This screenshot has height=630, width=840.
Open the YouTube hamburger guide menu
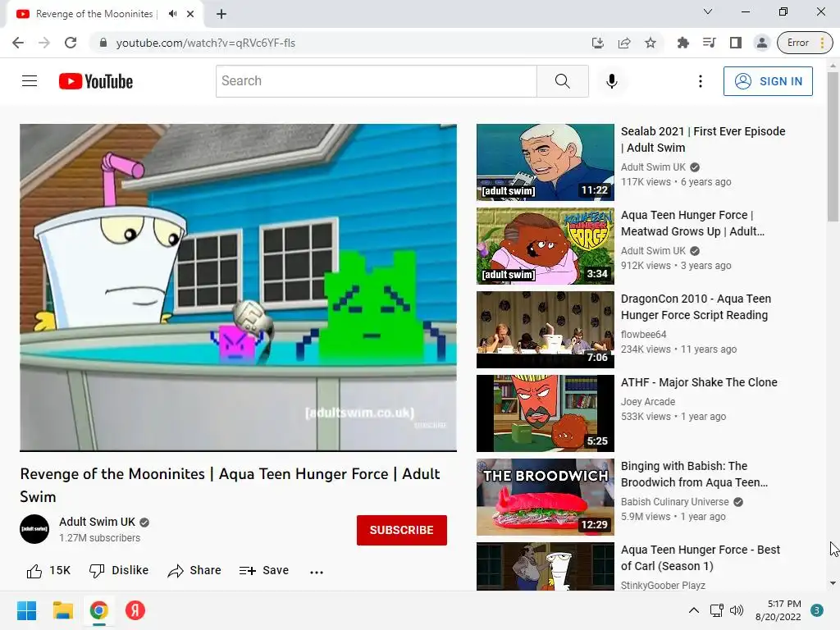pos(30,81)
